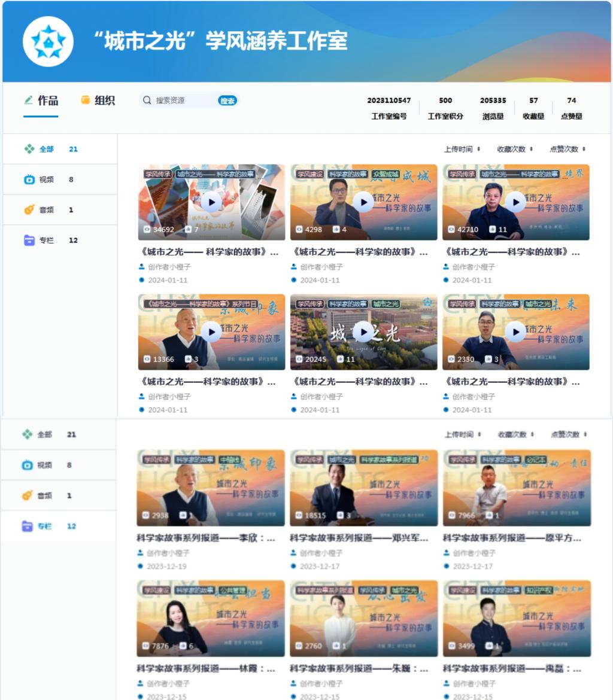Sort by 点赞次数 in the top list
This screenshot has height=700, width=613.
pyautogui.click(x=567, y=149)
